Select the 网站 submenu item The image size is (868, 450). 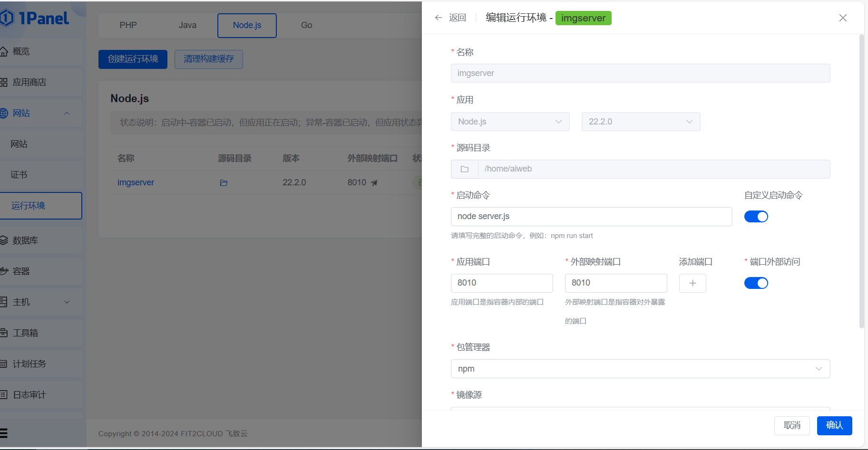(40, 144)
